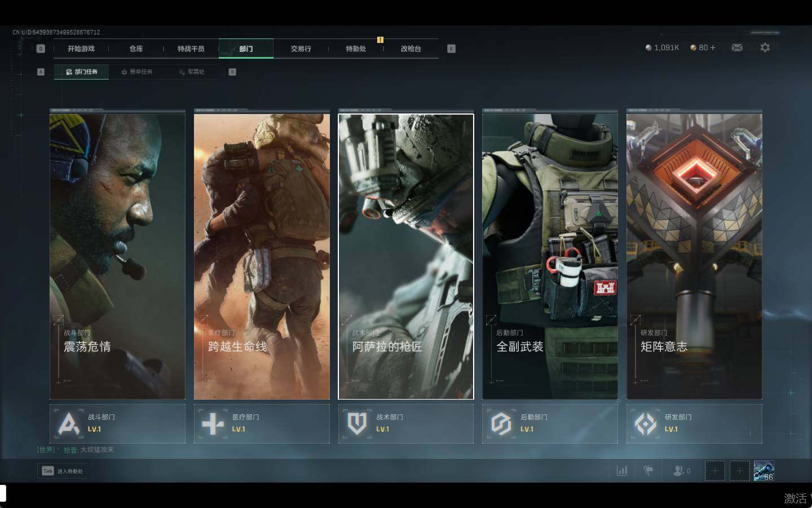Open the 矩阵意志 research department card
The height and width of the screenshot is (508, 812).
pyautogui.click(x=694, y=256)
